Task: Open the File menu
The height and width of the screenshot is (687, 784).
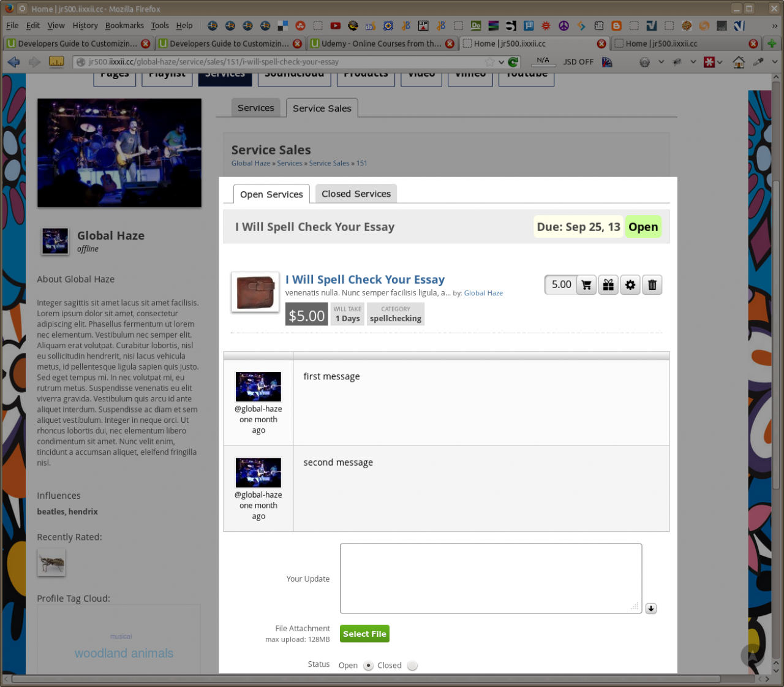Action: (12, 26)
